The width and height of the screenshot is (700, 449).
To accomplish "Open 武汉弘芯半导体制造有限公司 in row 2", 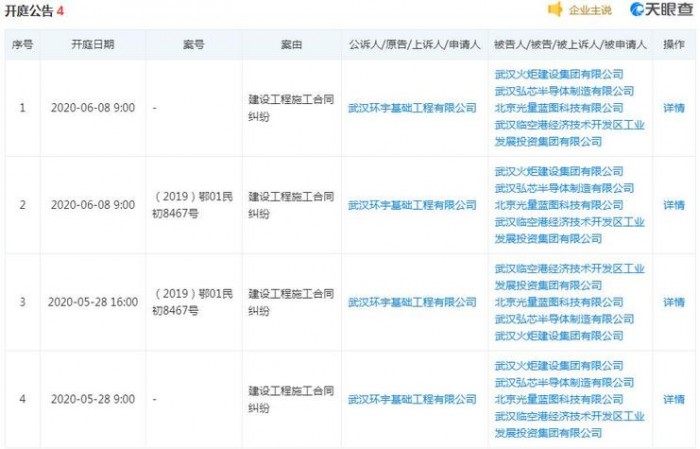I will point(564,188).
